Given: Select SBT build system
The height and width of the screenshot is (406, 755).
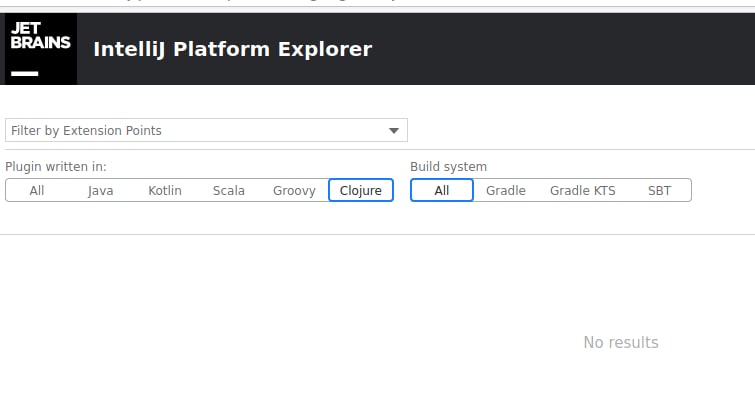Looking at the screenshot, I should [x=659, y=190].
